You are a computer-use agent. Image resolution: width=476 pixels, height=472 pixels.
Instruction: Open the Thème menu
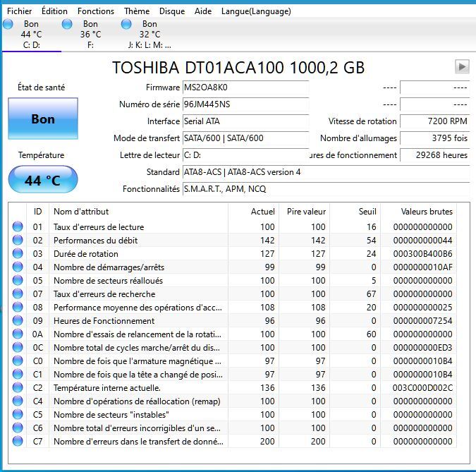(136, 11)
